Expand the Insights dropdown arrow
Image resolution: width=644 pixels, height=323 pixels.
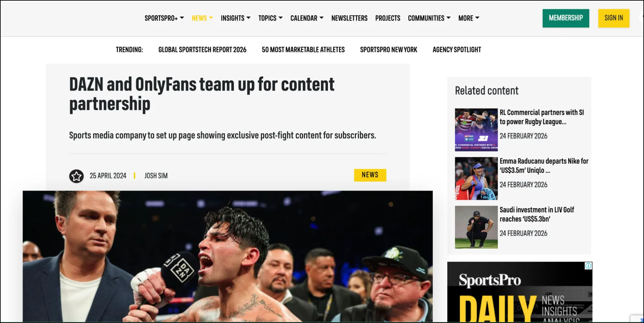tap(248, 18)
